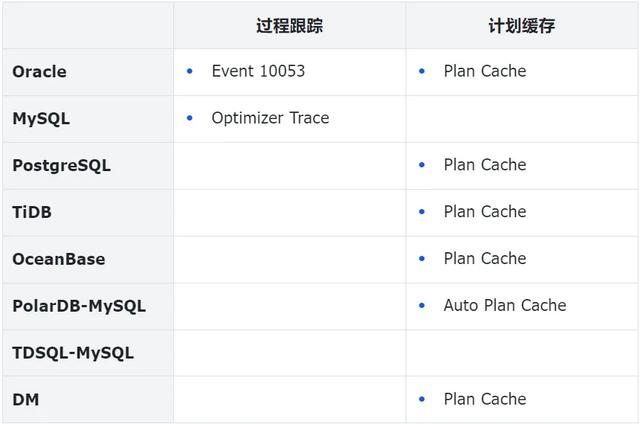Viewport: 640px width, 424px height.
Task: Select the TiDB row label
Action: [32, 212]
